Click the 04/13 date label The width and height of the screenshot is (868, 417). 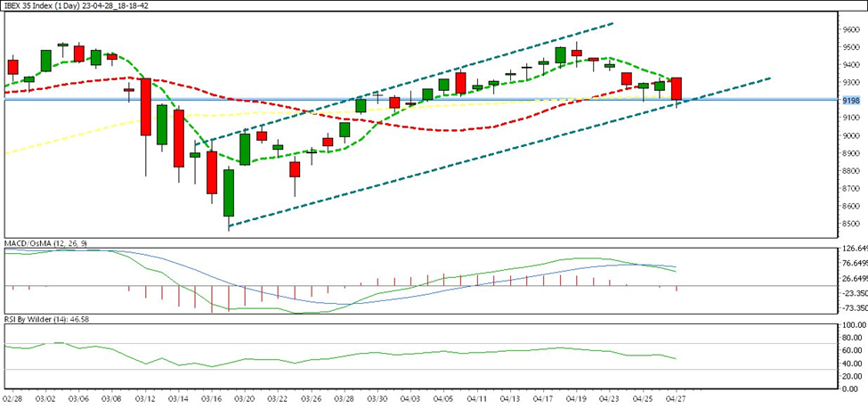coord(510,397)
